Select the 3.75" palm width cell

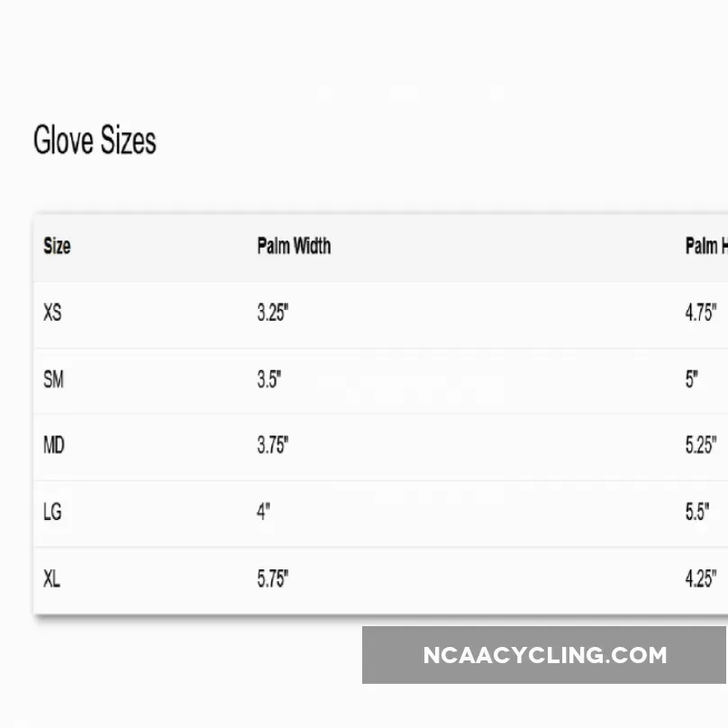(x=273, y=445)
